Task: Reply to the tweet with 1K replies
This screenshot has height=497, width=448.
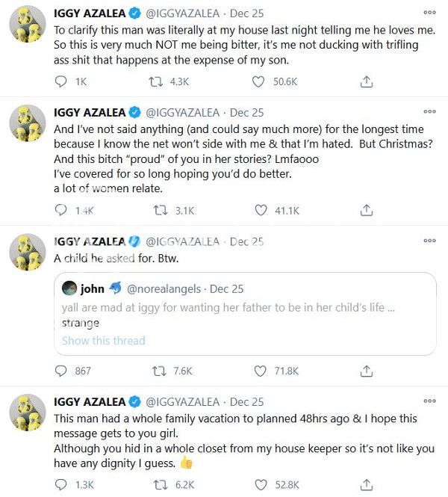Action: [x=62, y=82]
